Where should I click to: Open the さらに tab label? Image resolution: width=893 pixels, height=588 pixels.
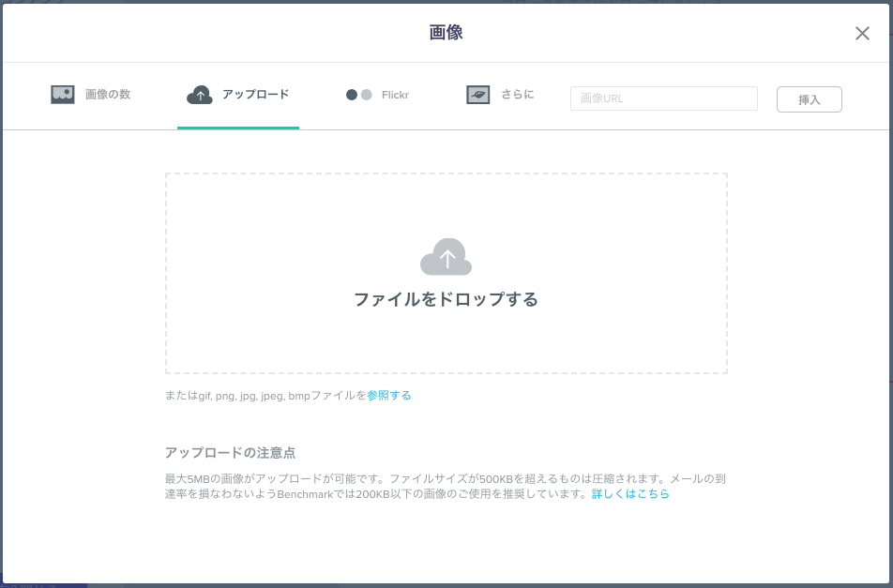(x=517, y=95)
